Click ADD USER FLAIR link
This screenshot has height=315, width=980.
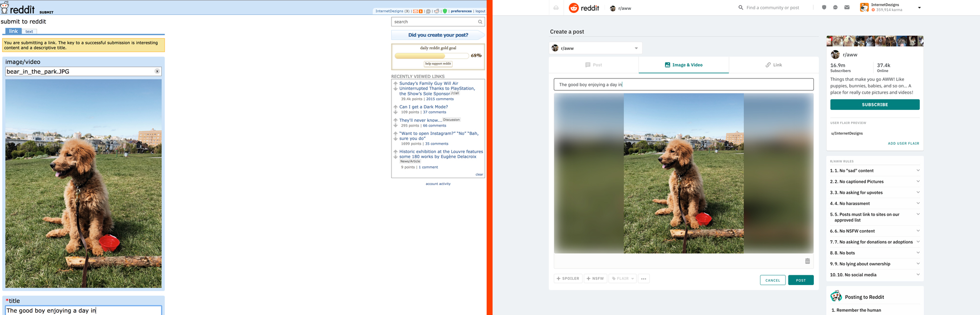904,144
